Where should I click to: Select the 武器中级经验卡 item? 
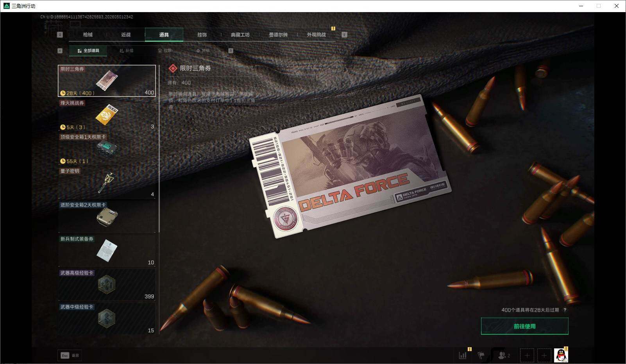tap(107, 319)
